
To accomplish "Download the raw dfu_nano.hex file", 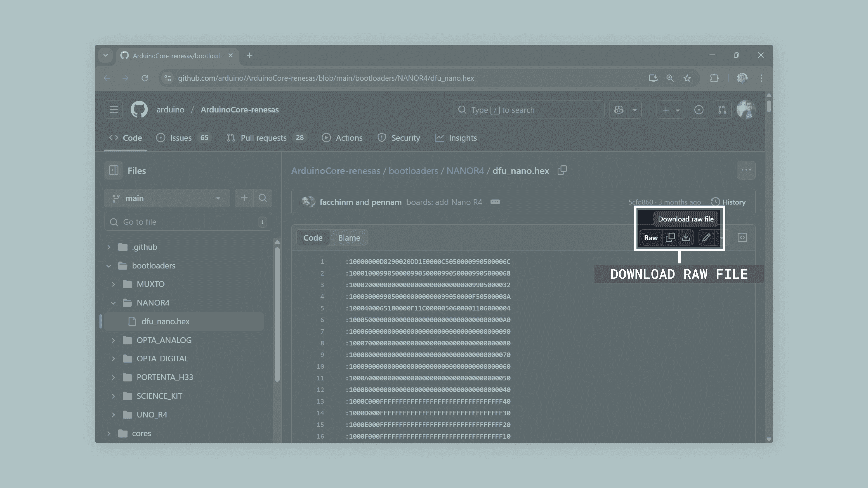I will coord(686,237).
